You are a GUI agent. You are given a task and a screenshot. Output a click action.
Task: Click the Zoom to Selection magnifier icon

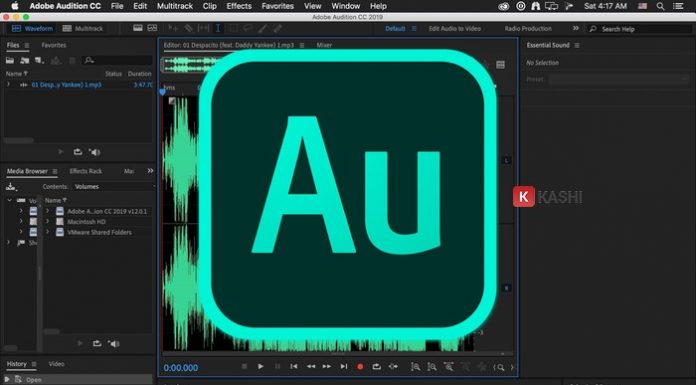coord(500,367)
